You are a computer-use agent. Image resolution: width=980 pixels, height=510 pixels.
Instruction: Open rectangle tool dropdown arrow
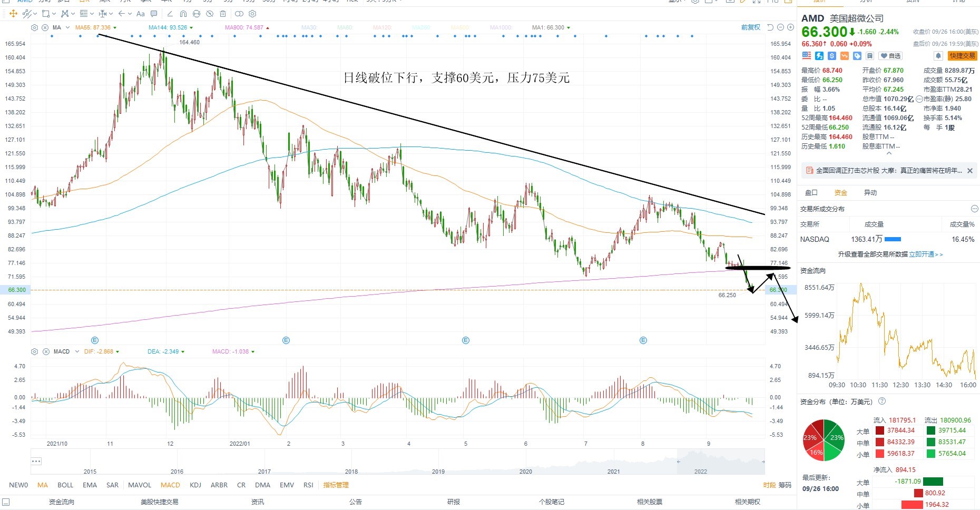54,14
